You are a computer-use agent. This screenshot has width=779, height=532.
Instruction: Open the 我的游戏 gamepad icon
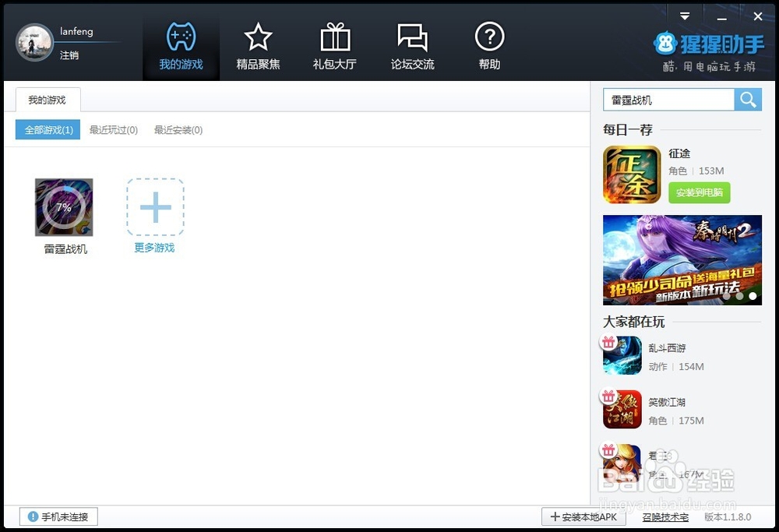pyautogui.click(x=181, y=37)
